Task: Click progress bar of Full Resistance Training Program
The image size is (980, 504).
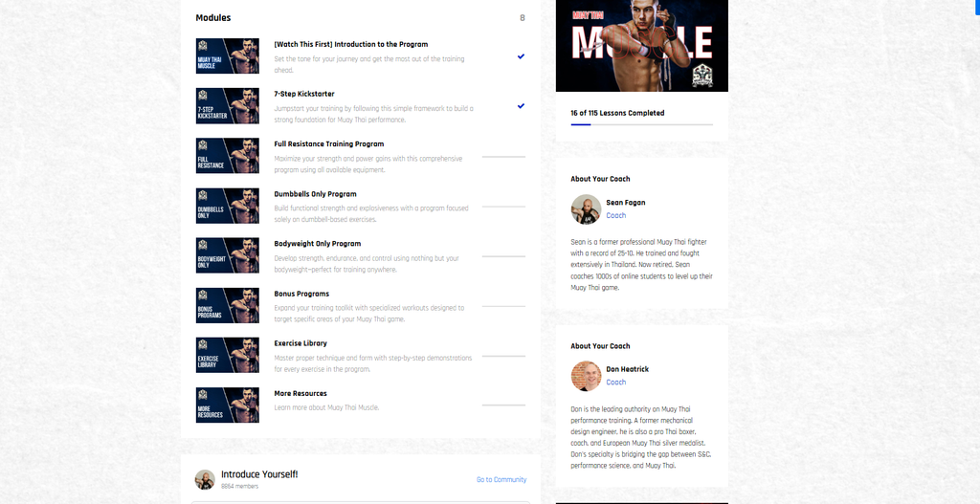Action: point(503,157)
